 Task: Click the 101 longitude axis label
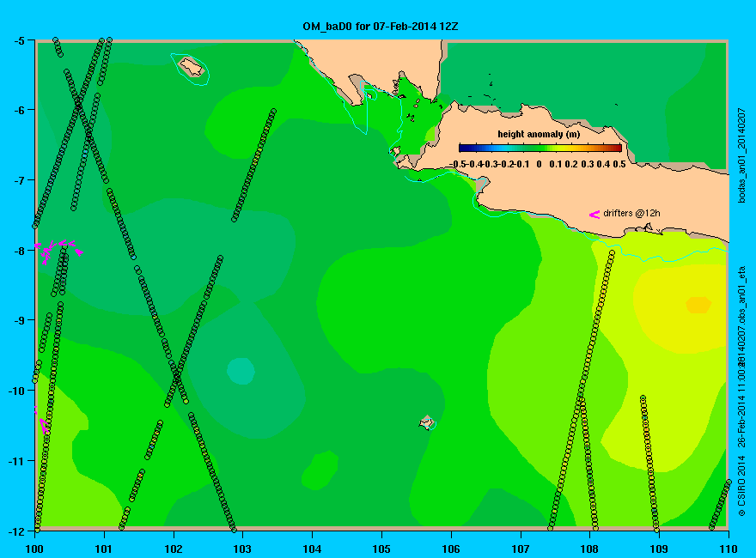104,549
